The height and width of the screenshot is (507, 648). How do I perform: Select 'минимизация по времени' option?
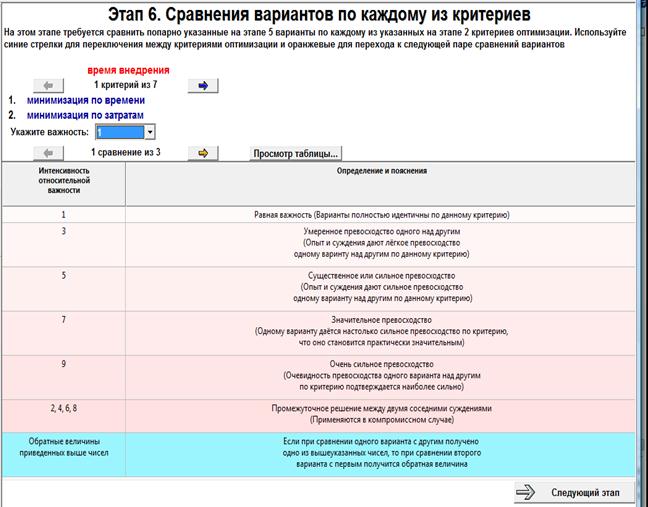coord(86,100)
